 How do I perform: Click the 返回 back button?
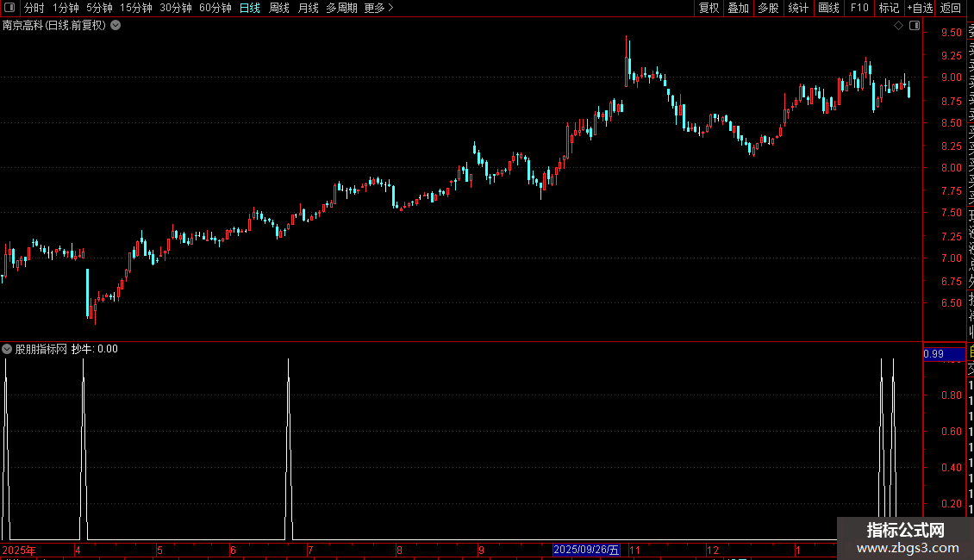coord(951,8)
